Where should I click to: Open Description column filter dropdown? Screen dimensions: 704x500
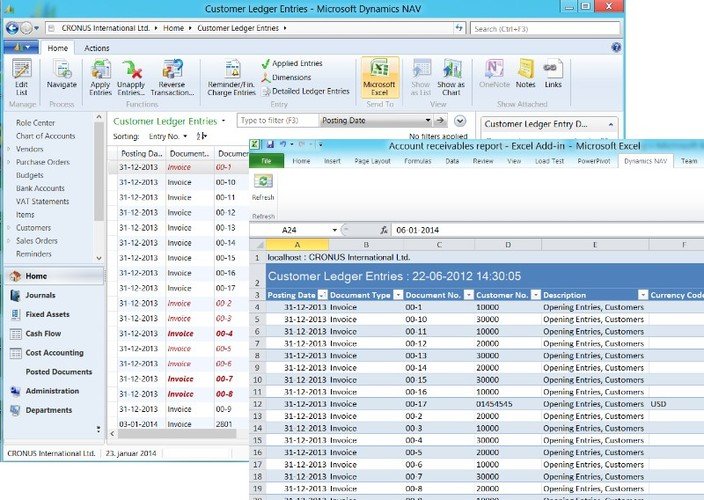[643, 295]
